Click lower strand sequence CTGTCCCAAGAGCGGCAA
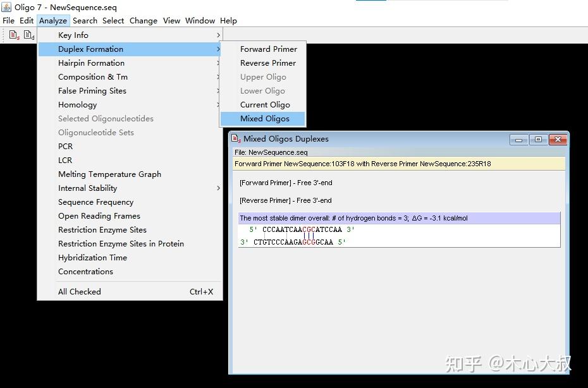The image size is (588, 388). (x=293, y=242)
